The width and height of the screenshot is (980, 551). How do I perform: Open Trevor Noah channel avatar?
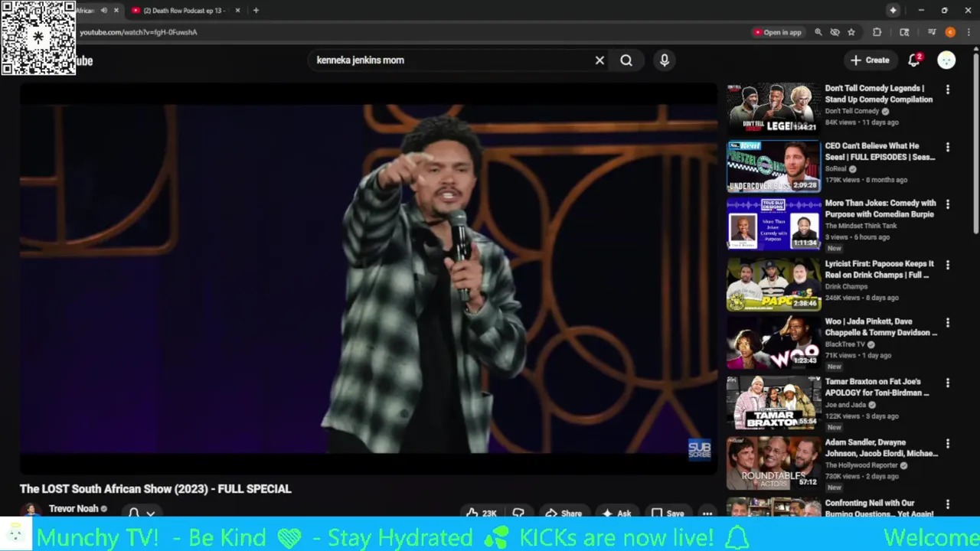tap(31, 510)
